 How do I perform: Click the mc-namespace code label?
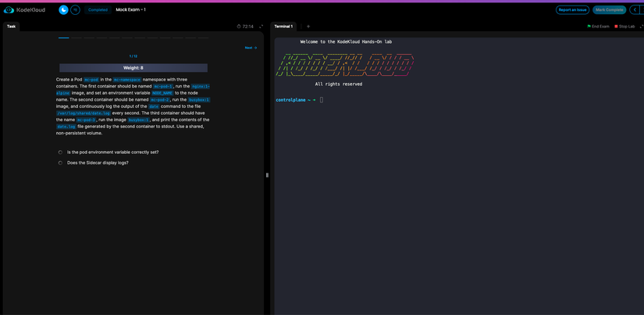coord(127,80)
